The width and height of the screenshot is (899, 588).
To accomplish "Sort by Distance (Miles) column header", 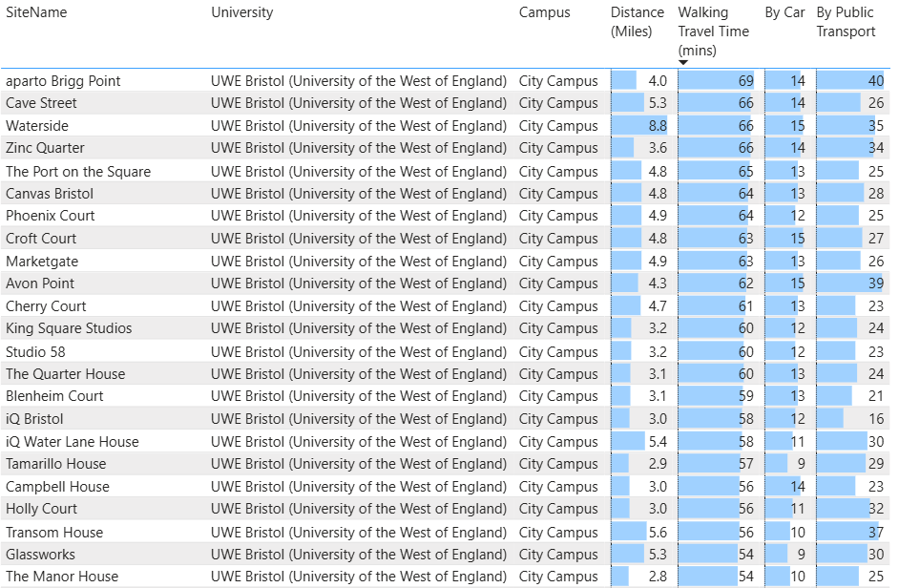I will [637, 22].
